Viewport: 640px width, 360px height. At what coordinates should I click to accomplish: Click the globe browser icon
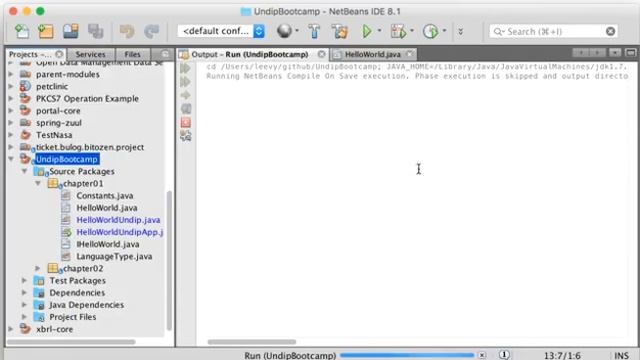coord(284,31)
